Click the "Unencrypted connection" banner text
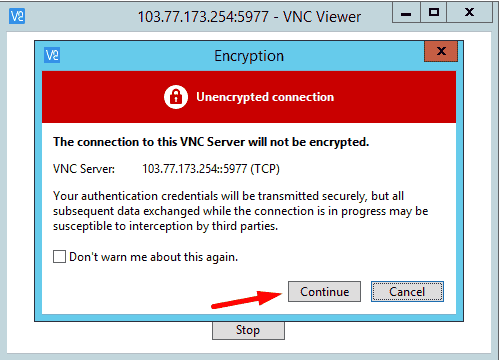The image size is (499, 360). pyautogui.click(x=265, y=97)
